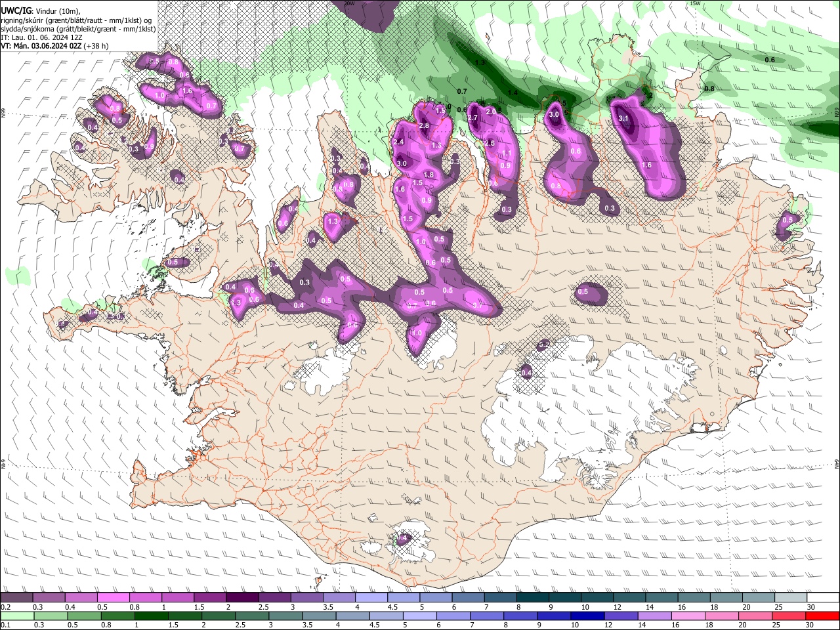Click the darkest green swatch between 1 and 1.5 on lower legend
This screenshot has height=630, width=840.
[x=151, y=616]
